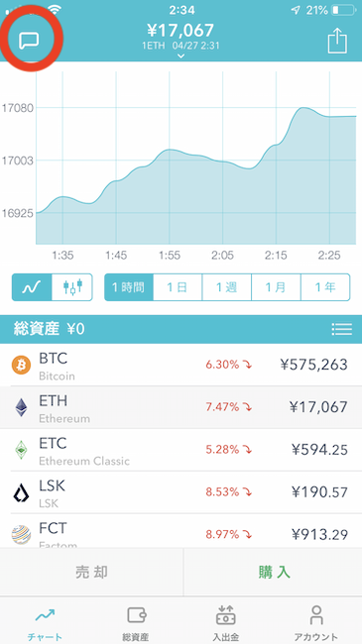This screenshot has height=644, width=362.
Task: Tap the Bitcoin coin icon
Action: pyautogui.click(x=21, y=365)
